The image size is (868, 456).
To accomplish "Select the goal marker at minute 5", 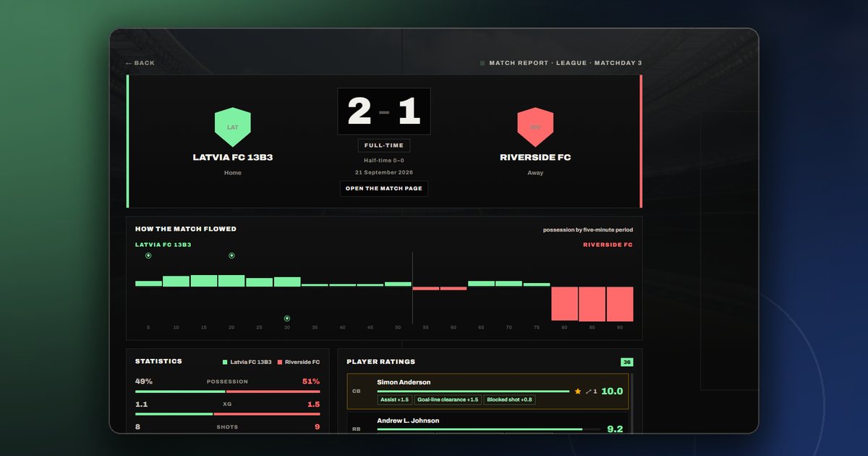I will point(148,256).
